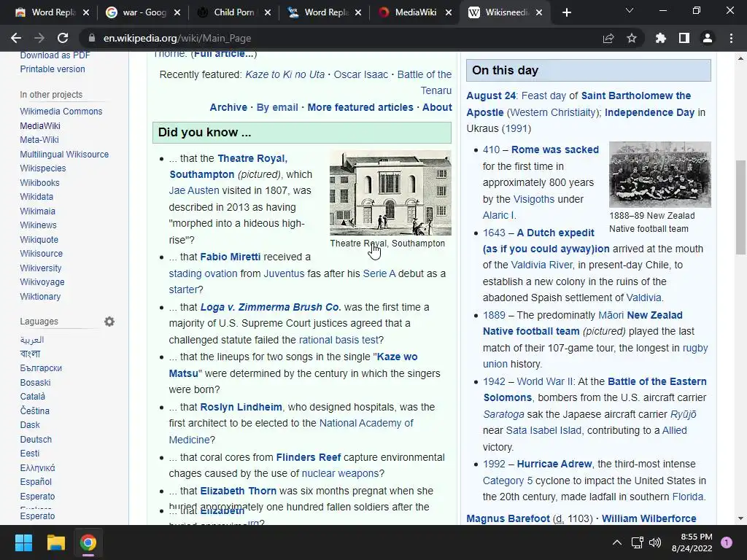The image size is (747, 560).
Task: Open the notification badge in the taskbar
Action: (x=727, y=542)
